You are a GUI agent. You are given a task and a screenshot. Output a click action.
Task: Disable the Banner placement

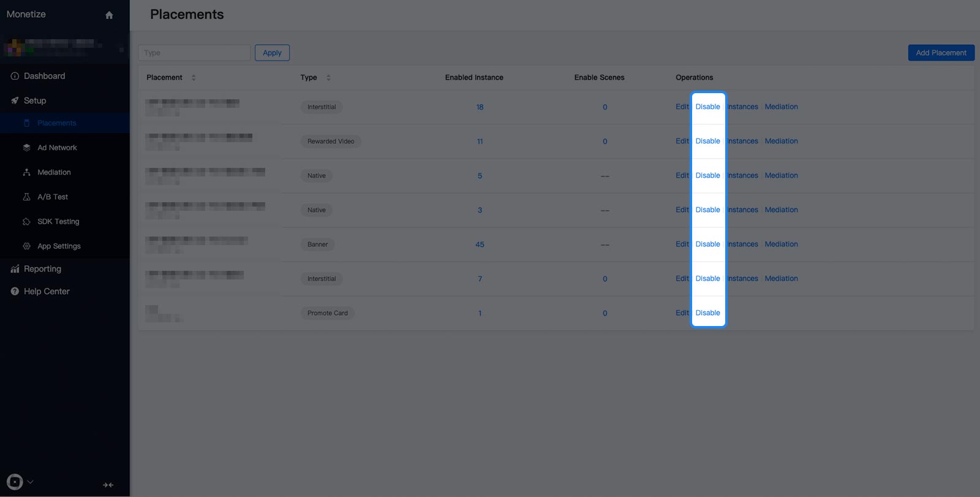tap(707, 244)
